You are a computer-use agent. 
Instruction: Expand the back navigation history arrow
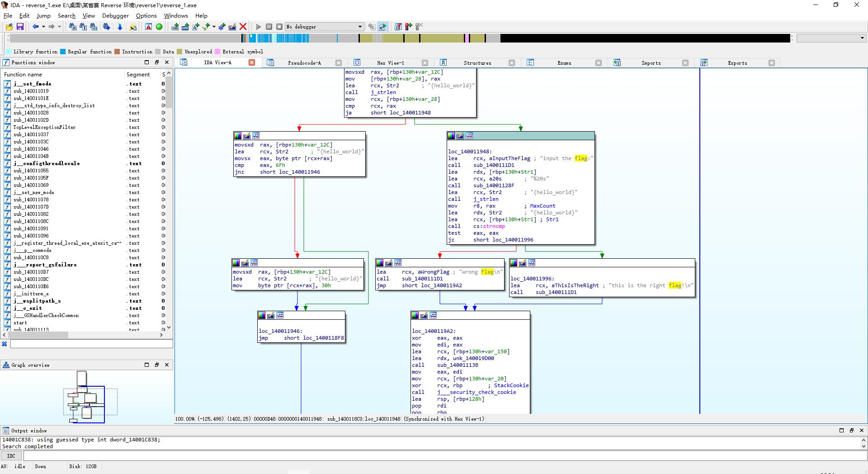pyautogui.click(x=43, y=27)
